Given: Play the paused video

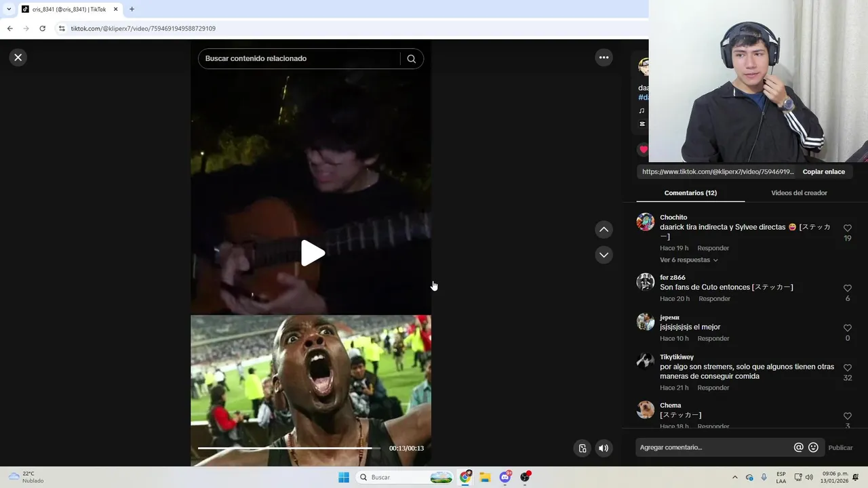Looking at the screenshot, I should [x=312, y=253].
